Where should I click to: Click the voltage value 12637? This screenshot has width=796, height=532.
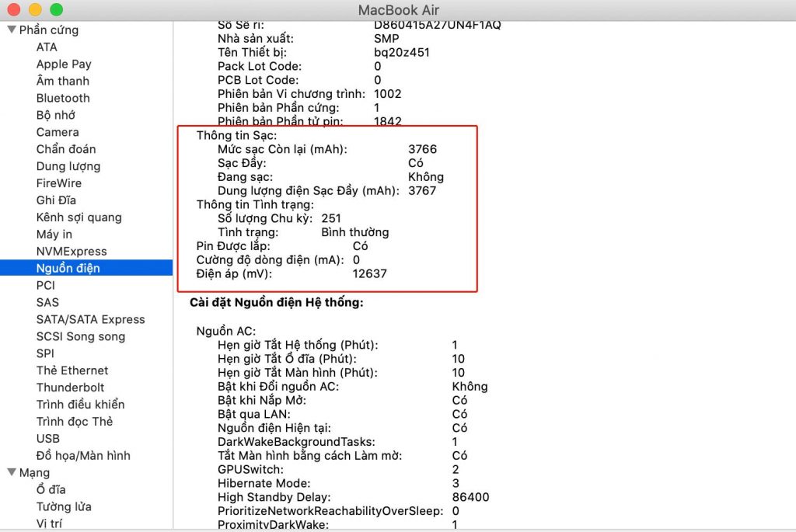click(369, 273)
